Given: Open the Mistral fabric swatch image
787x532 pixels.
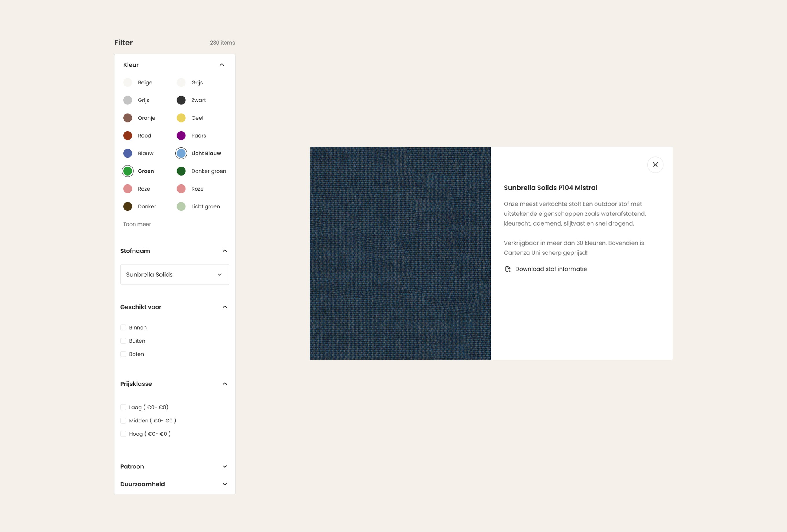Looking at the screenshot, I should pyautogui.click(x=400, y=253).
